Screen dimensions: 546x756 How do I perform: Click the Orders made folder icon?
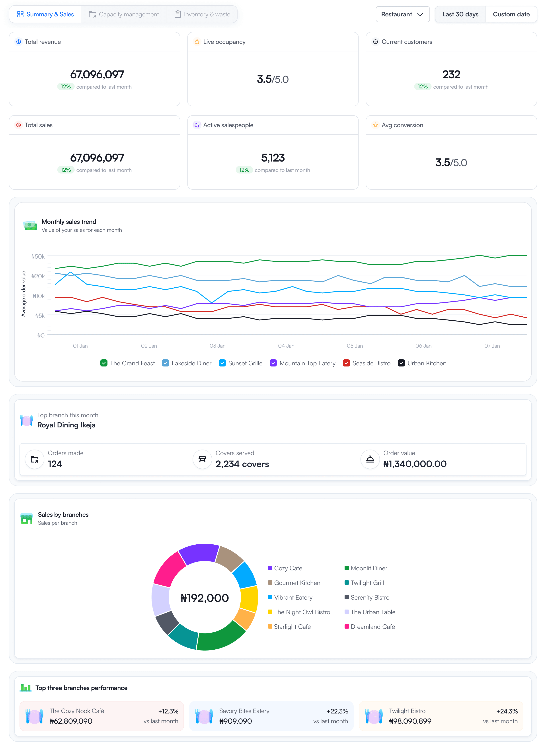pos(35,459)
